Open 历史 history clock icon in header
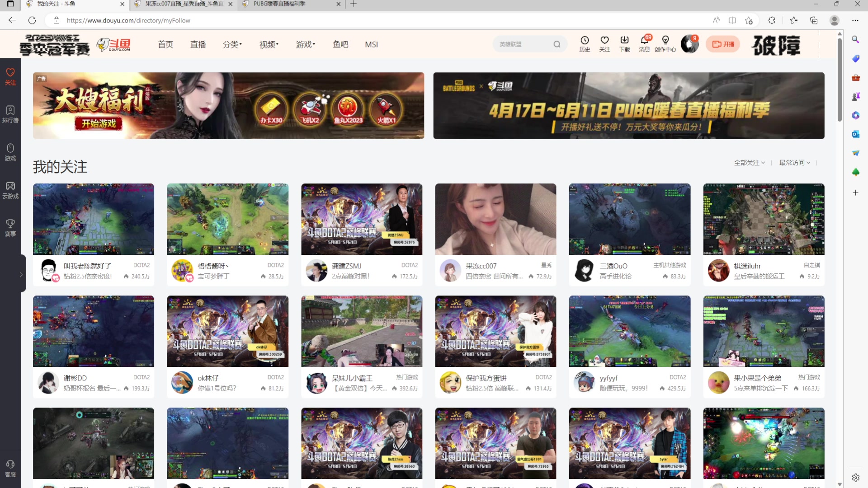The image size is (868, 488). (x=585, y=44)
